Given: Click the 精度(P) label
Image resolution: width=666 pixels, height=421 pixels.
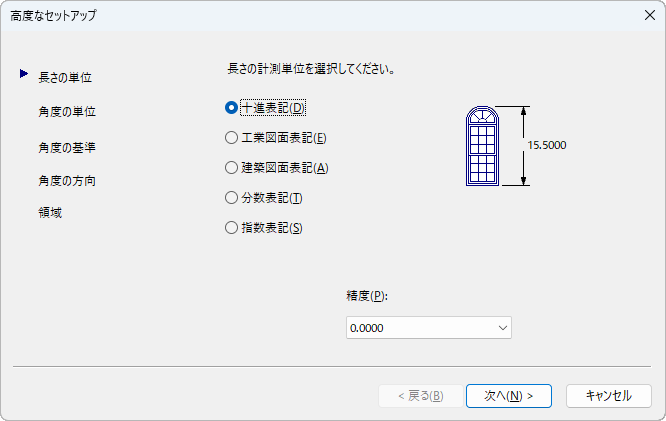Looking at the screenshot, I should click(x=366, y=296).
